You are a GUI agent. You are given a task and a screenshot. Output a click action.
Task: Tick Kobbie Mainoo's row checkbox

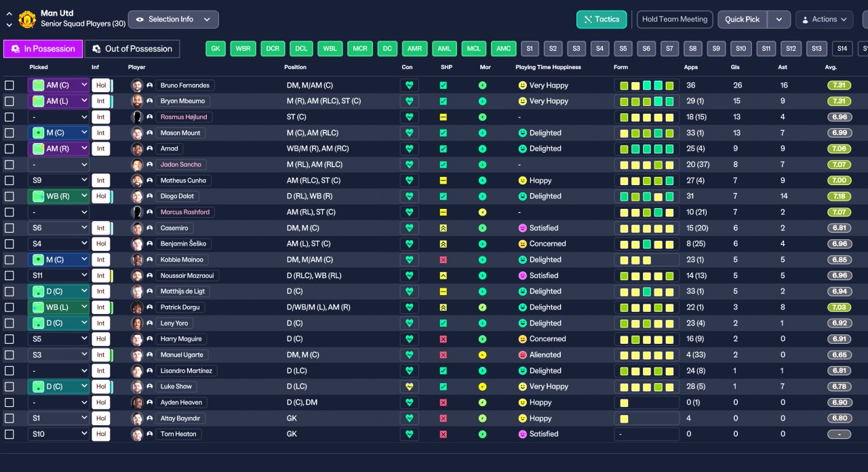coord(9,260)
